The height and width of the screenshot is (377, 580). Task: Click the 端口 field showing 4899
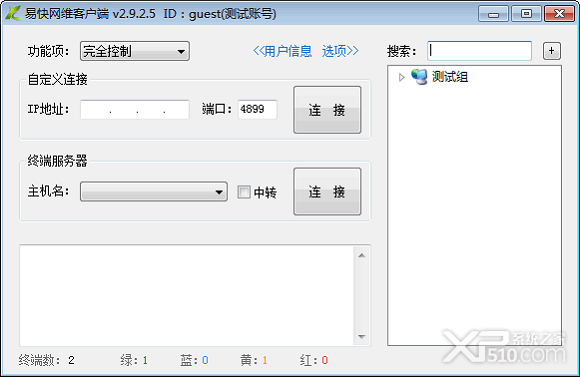point(257,110)
